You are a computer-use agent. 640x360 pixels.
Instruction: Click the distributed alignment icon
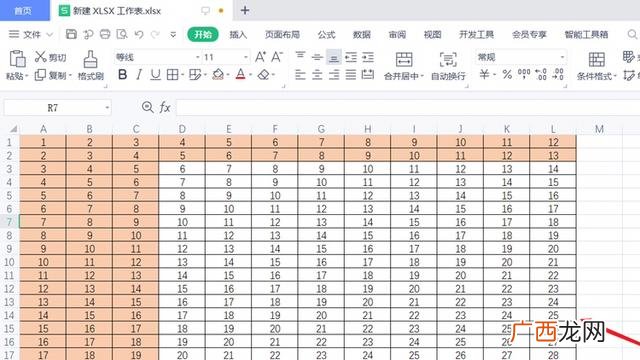[368, 75]
